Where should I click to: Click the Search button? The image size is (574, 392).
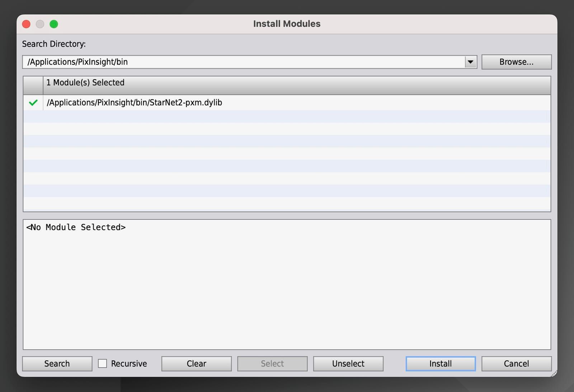point(57,364)
